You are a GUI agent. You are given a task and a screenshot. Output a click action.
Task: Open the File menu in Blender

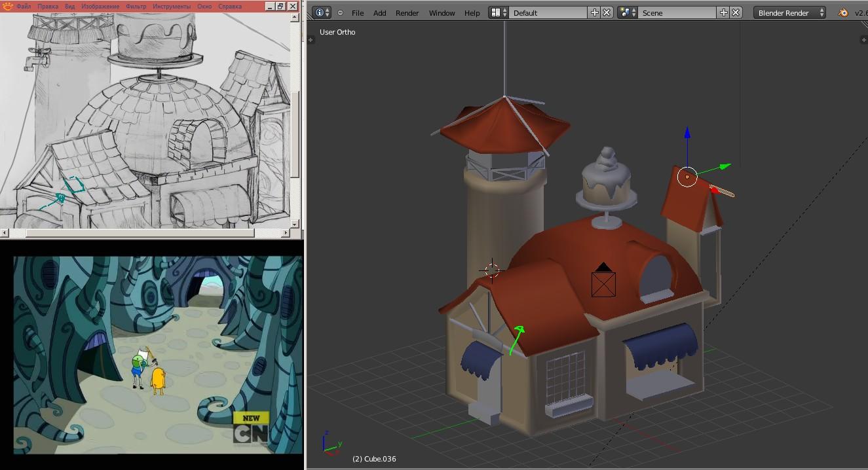tap(358, 13)
